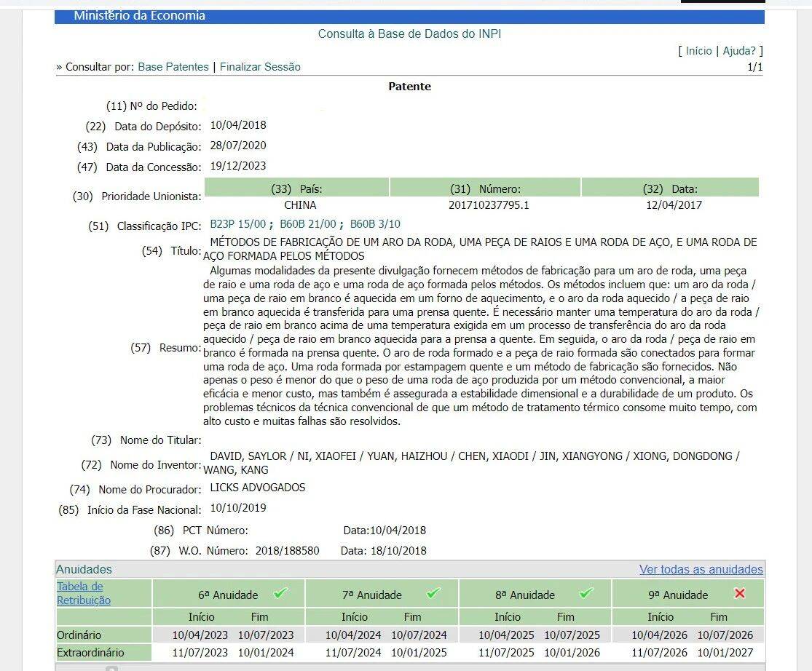Click the Consulta à Base de Dados title
Viewport: 812px width, 671px height.
click(x=409, y=34)
